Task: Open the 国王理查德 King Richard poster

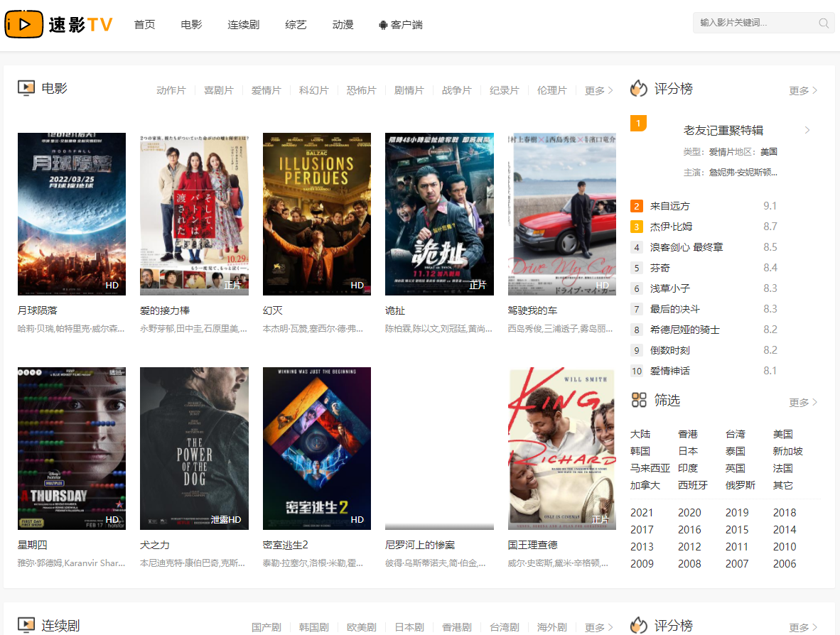Action: click(x=562, y=449)
